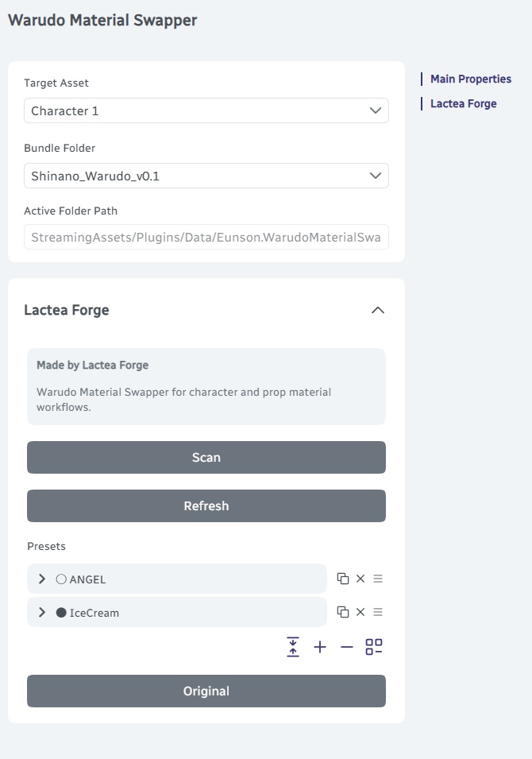Delete the ANGEL preset

pos(360,579)
